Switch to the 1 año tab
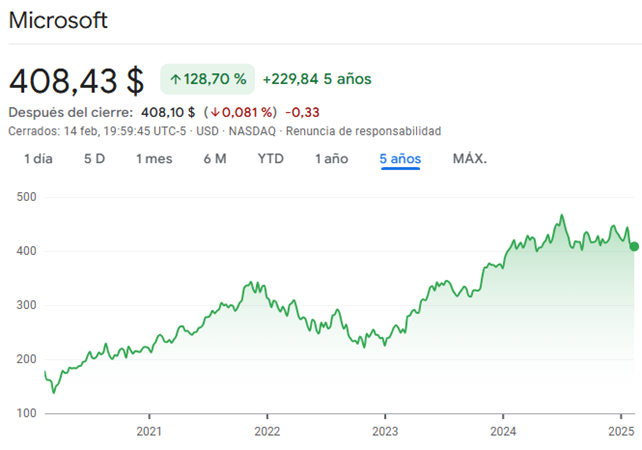This screenshot has width=642, height=450. (331, 159)
